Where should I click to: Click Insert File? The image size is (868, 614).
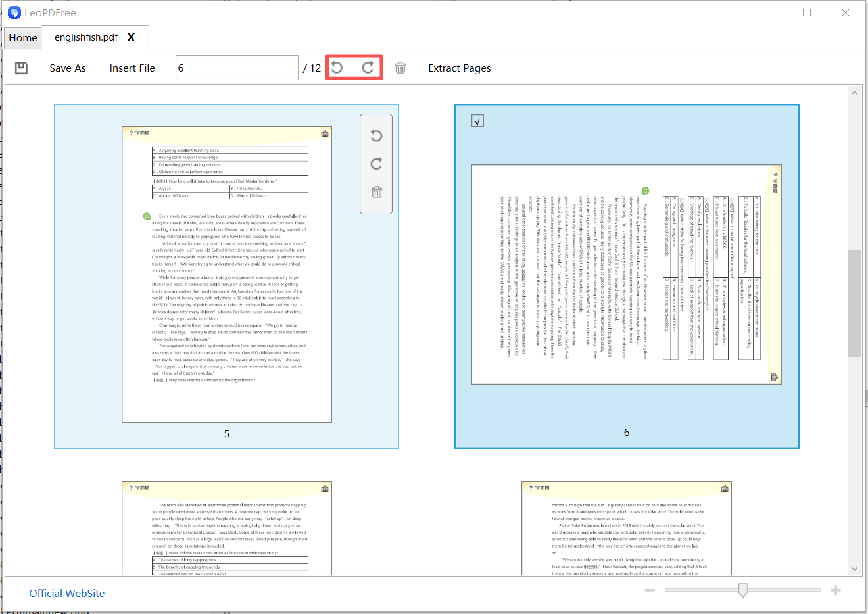pyautogui.click(x=132, y=68)
